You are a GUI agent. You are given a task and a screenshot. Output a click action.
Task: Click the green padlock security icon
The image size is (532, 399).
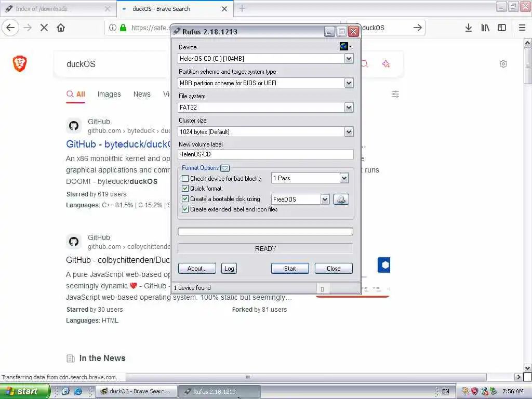tap(123, 28)
